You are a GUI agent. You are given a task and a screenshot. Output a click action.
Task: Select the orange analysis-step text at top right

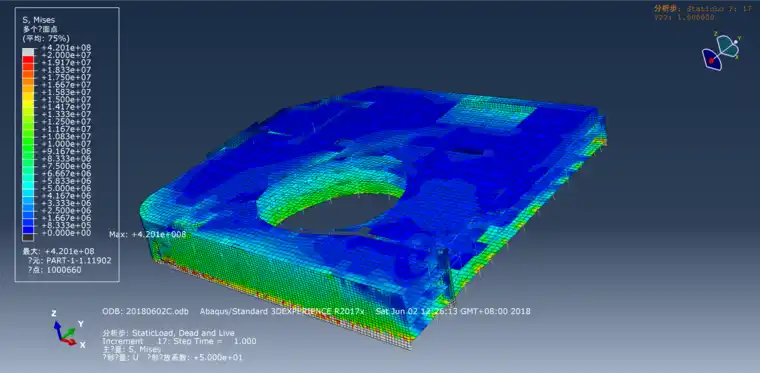pos(703,9)
